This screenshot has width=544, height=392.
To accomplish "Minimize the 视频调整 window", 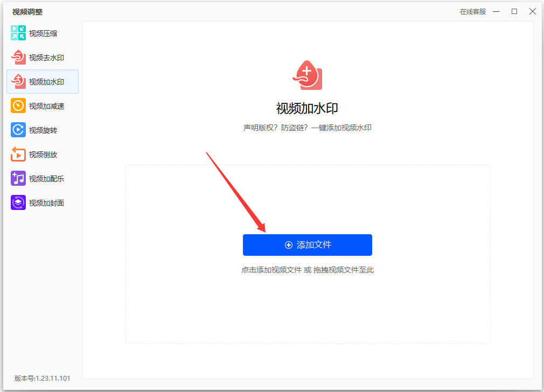I will coord(496,12).
